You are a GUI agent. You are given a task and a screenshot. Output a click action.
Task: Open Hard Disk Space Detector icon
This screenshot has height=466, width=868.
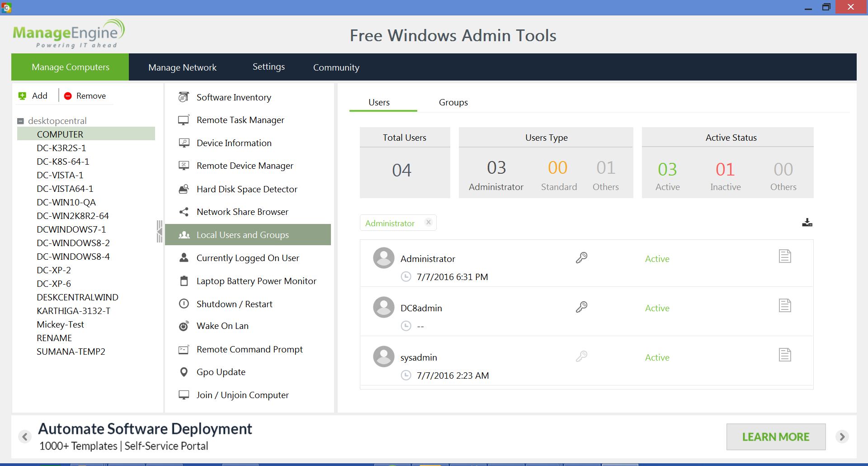coord(184,189)
